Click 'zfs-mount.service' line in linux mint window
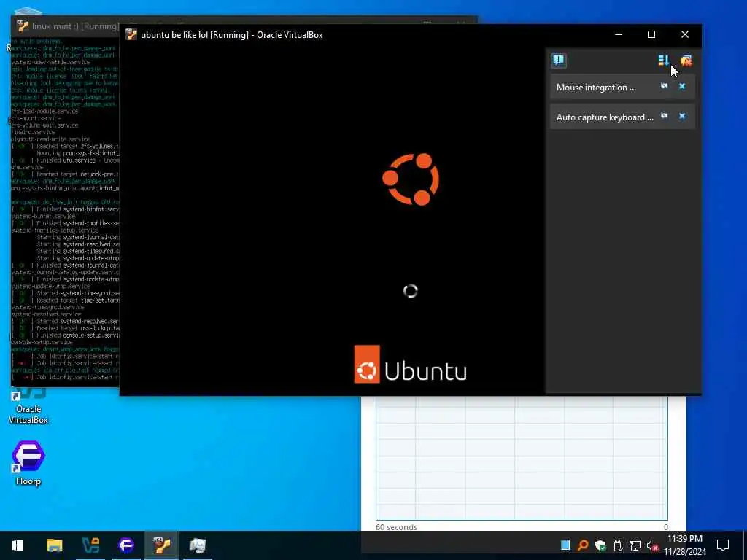 [x=36, y=118]
